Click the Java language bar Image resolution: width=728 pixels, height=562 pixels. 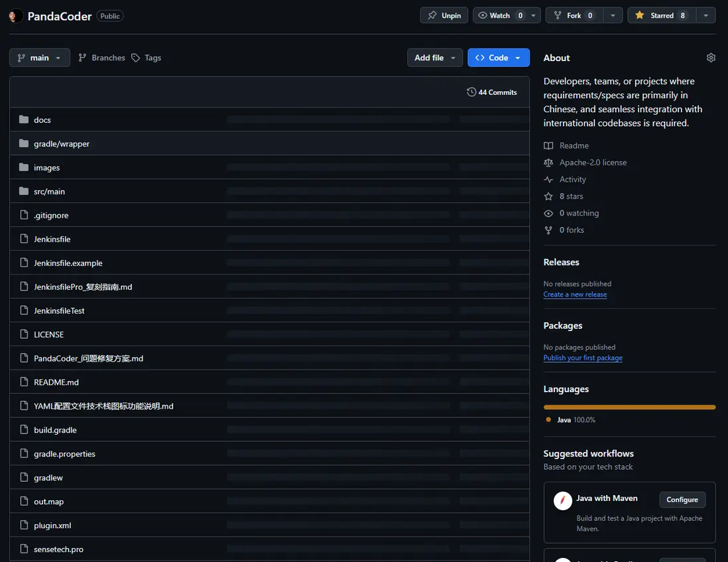pyautogui.click(x=629, y=407)
